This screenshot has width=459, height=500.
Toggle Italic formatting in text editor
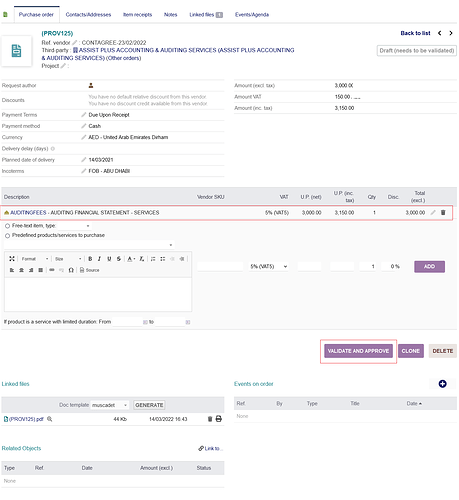(x=99, y=259)
